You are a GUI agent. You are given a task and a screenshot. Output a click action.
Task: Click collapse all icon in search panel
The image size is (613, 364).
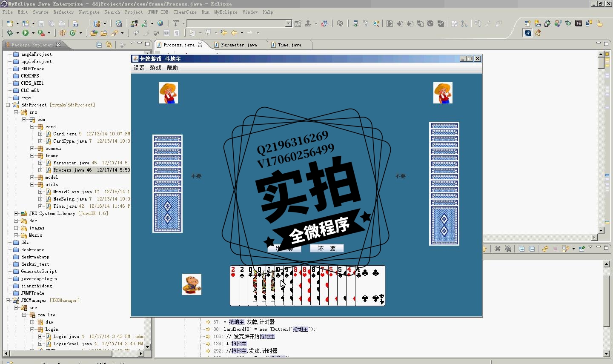(x=532, y=249)
